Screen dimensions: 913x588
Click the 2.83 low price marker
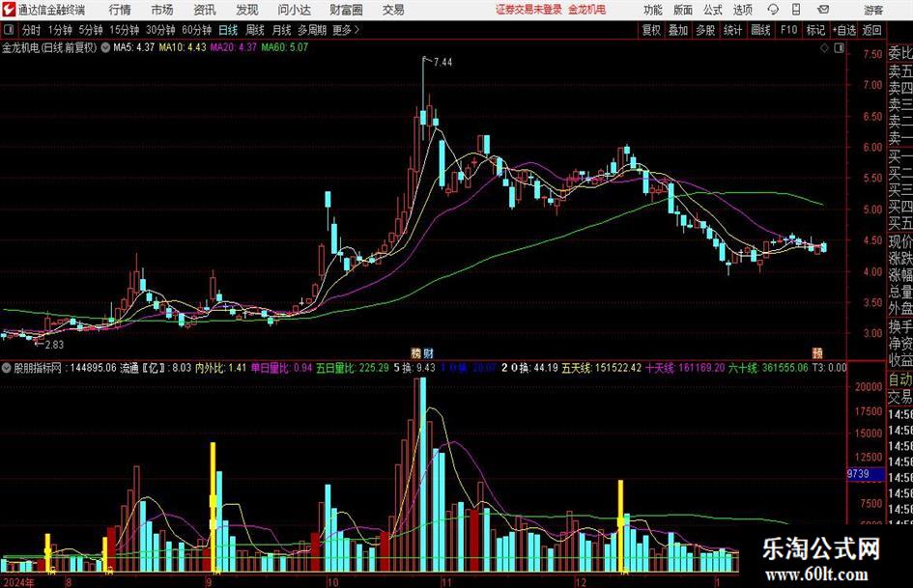coord(54,345)
